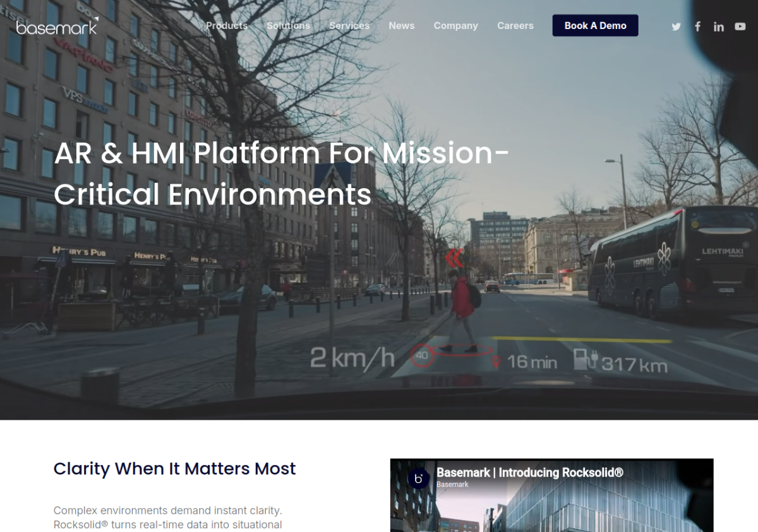Open the Services menu
This screenshot has height=532, width=758.
click(x=349, y=26)
